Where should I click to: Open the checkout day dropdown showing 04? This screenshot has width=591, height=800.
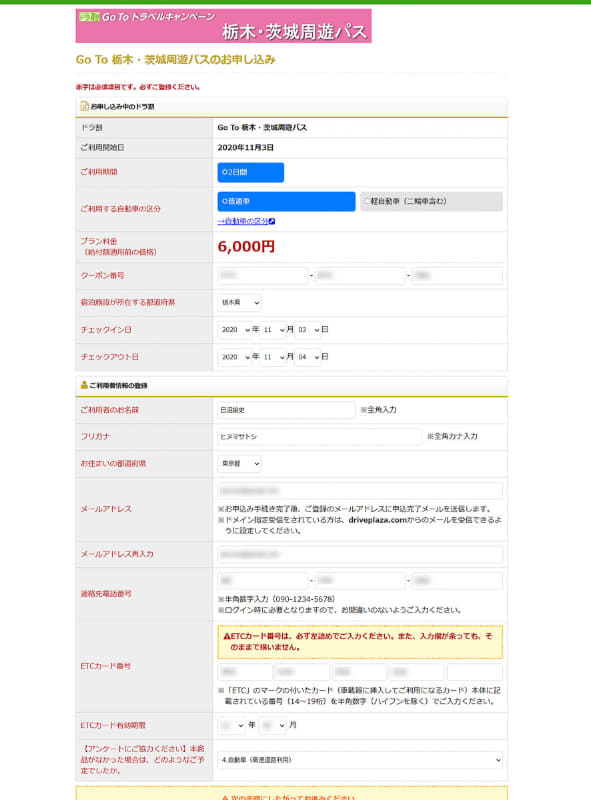pos(308,357)
